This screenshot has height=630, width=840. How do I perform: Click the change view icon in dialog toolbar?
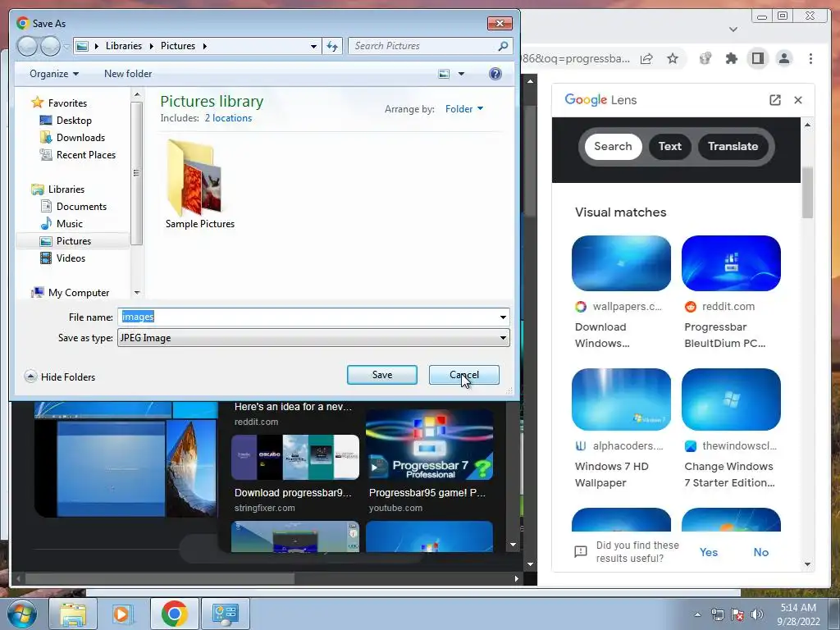pos(444,74)
